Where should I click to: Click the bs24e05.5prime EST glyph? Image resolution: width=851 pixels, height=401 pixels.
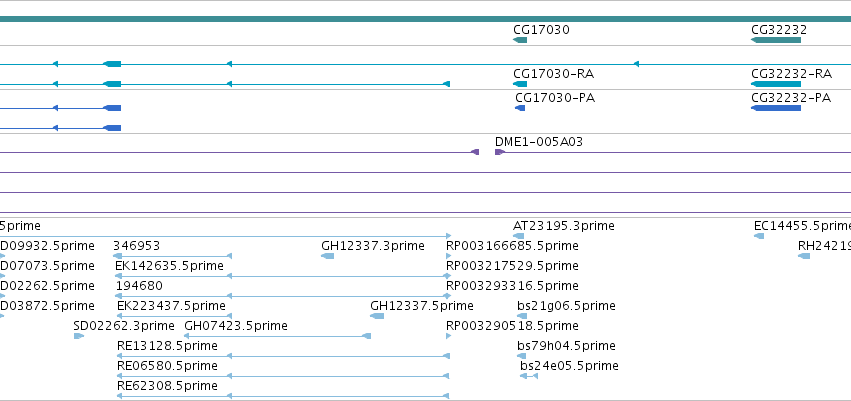tap(529, 376)
